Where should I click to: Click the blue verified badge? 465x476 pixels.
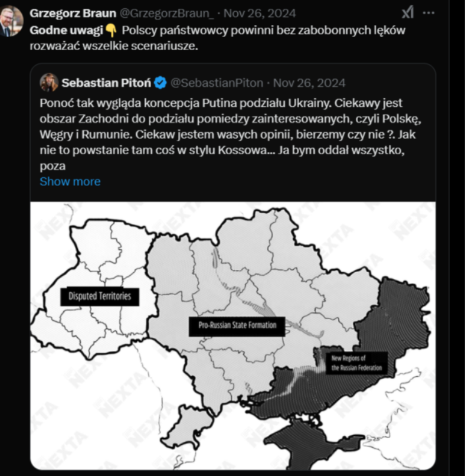161,83
